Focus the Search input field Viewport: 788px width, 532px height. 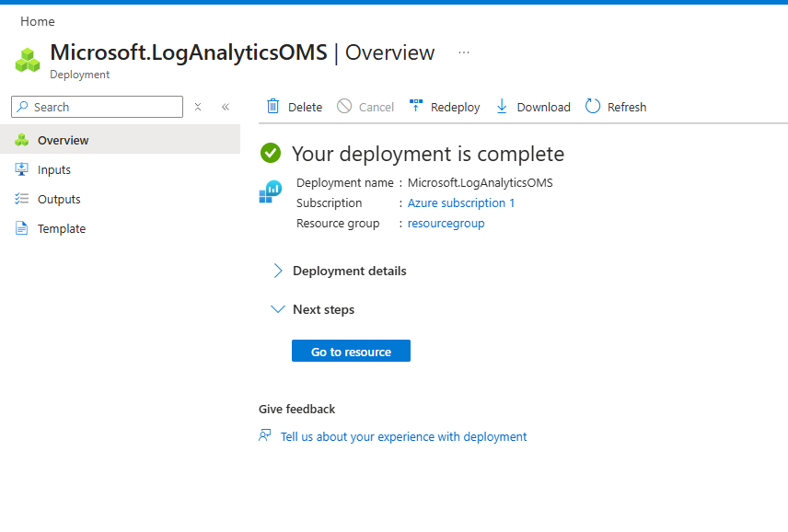coord(97,107)
